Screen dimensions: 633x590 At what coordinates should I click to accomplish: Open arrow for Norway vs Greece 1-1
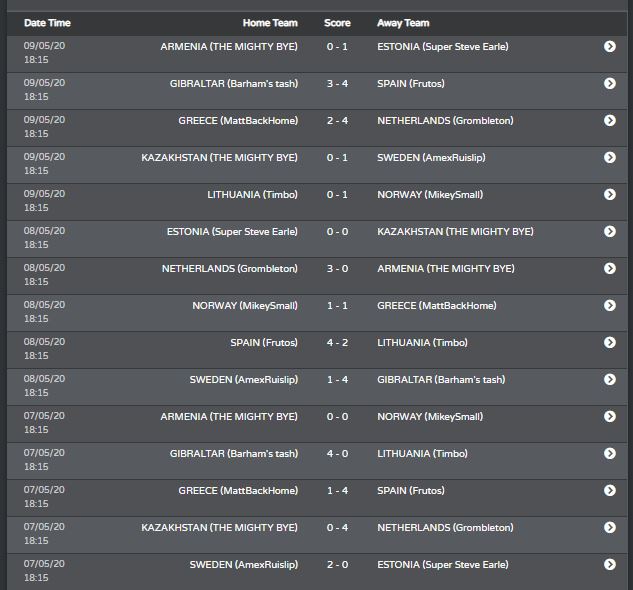pos(610,305)
